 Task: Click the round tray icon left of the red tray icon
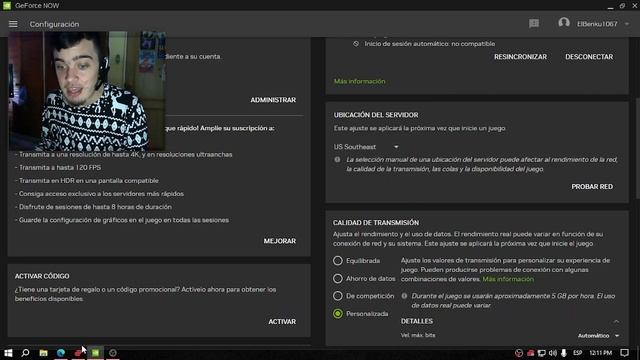pos(519,353)
